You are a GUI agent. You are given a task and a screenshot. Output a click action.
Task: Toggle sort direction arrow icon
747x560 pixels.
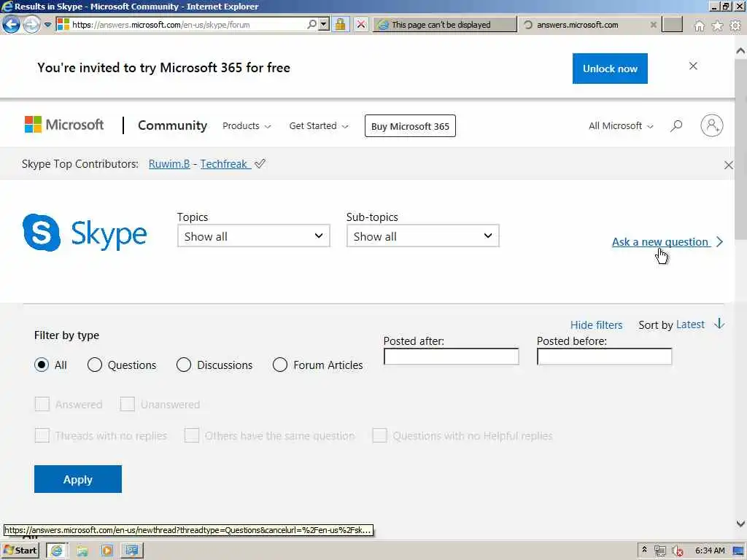719,324
